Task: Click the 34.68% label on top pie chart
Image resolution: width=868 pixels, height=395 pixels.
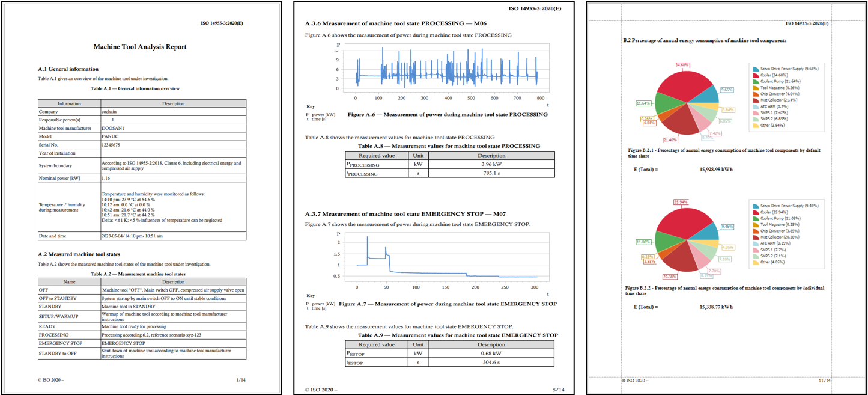Action: [682, 65]
